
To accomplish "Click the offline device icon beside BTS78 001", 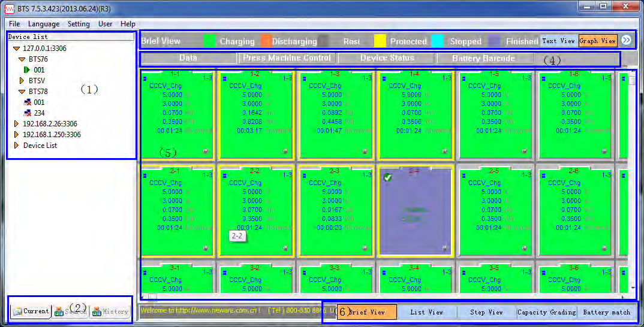I will [28, 102].
